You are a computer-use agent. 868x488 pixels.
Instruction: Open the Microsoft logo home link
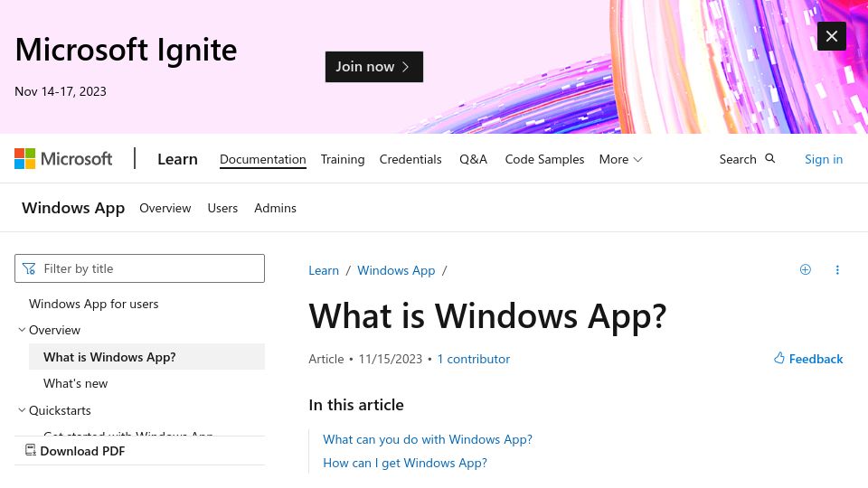click(63, 159)
